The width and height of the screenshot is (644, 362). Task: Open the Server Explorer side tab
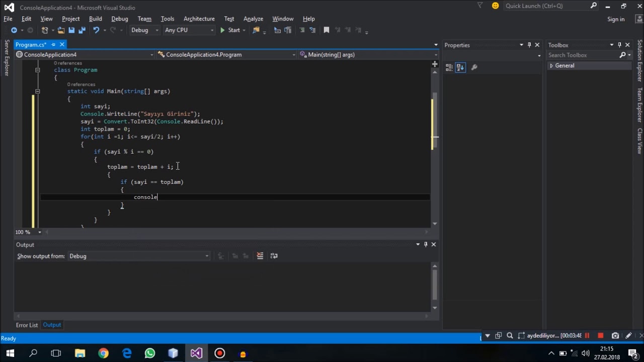coord(7,58)
